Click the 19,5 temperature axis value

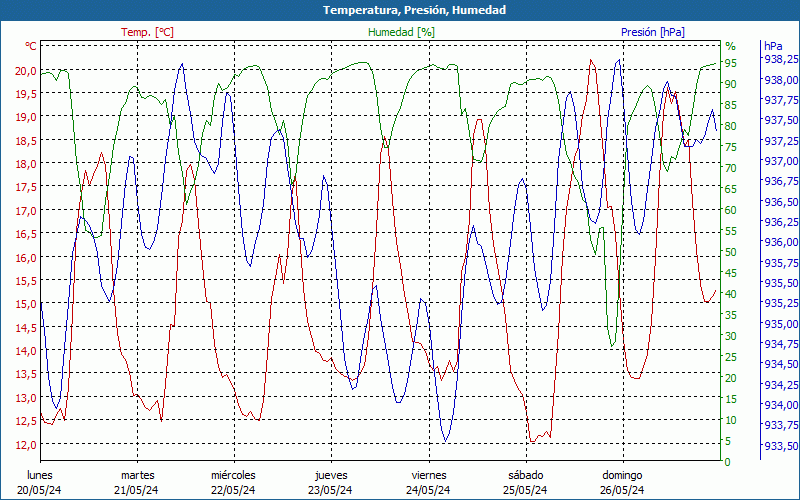pyautogui.click(x=26, y=94)
